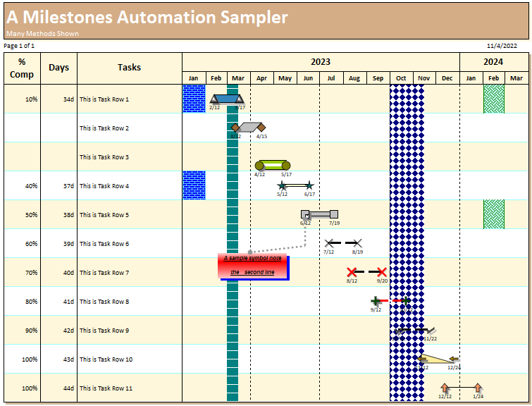Select the gray square milestone at 7/19
Screen dimensions: 532x406
[x=334, y=214]
